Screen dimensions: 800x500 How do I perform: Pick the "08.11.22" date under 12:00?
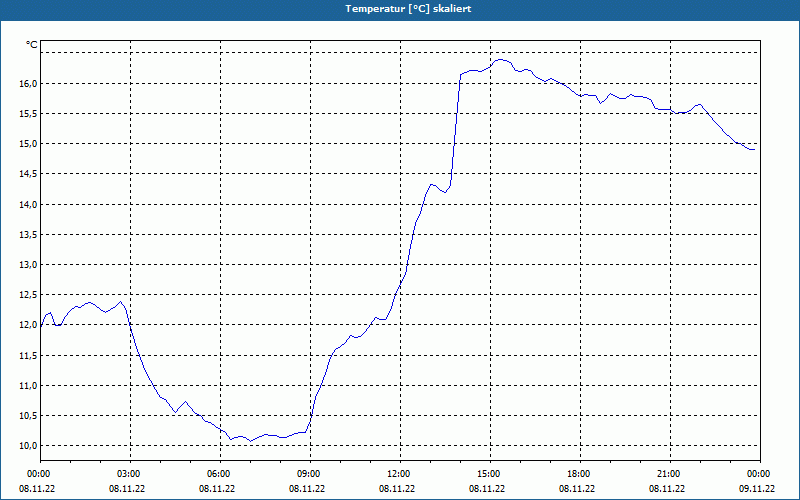tap(396, 489)
